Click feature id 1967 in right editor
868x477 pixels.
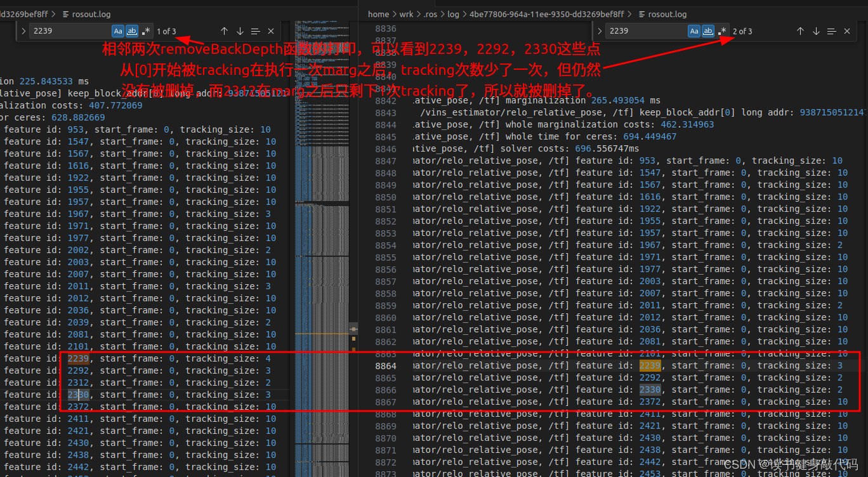click(x=650, y=245)
